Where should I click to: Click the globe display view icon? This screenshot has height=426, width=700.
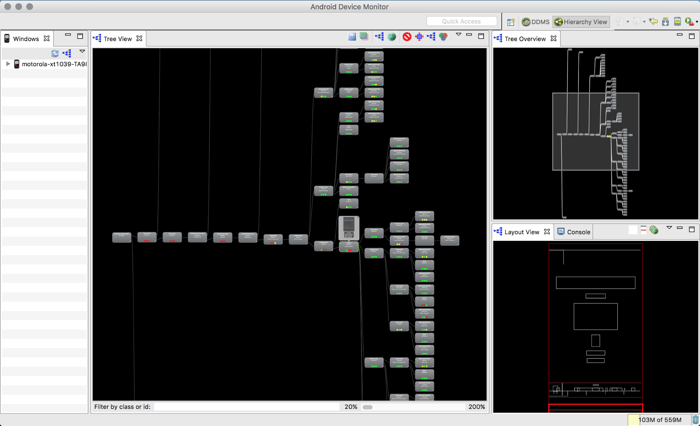392,37
